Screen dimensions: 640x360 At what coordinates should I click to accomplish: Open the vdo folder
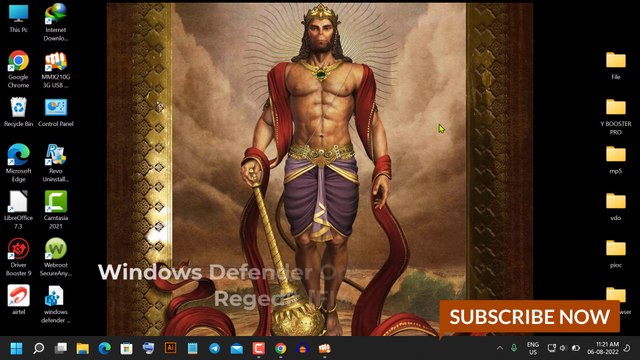pyautogui.click(x=616, y=207)
